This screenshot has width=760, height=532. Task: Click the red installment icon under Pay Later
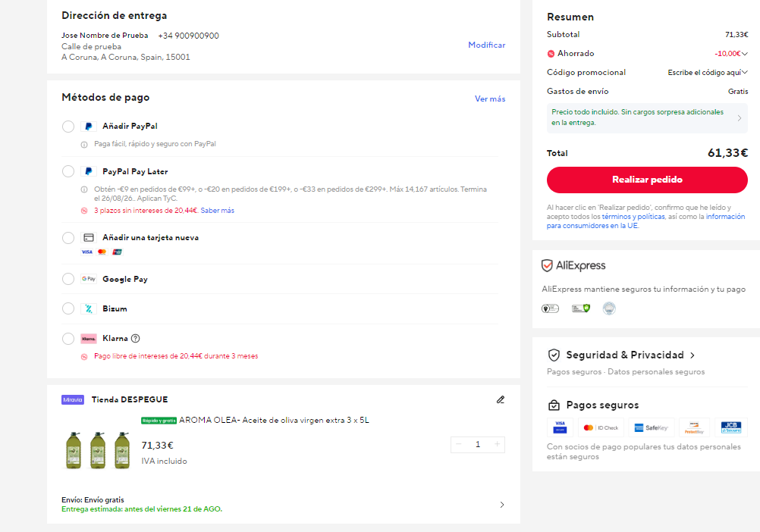[x=84, y=211]
